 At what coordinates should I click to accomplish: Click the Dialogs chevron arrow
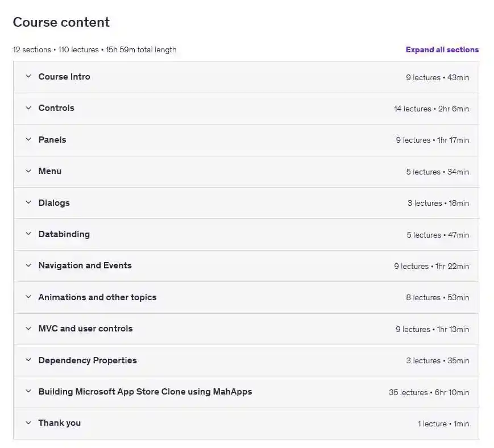coord(28,203)
